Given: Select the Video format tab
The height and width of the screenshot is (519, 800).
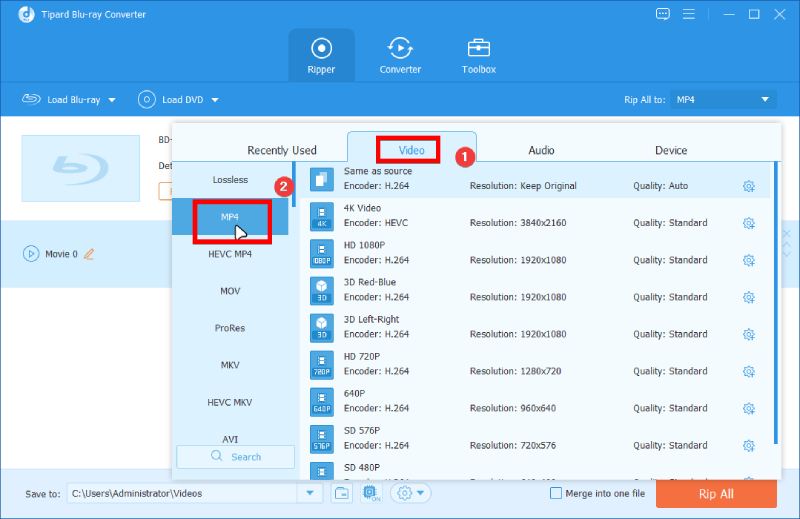Looking at the screenshot, I should pos(411,150).
